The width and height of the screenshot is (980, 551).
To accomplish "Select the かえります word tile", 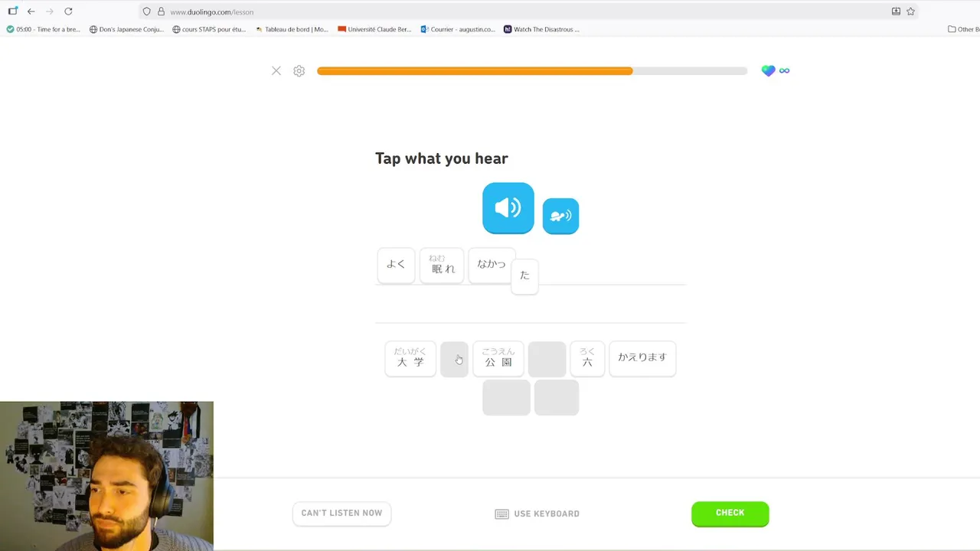I will pos(642,358).
